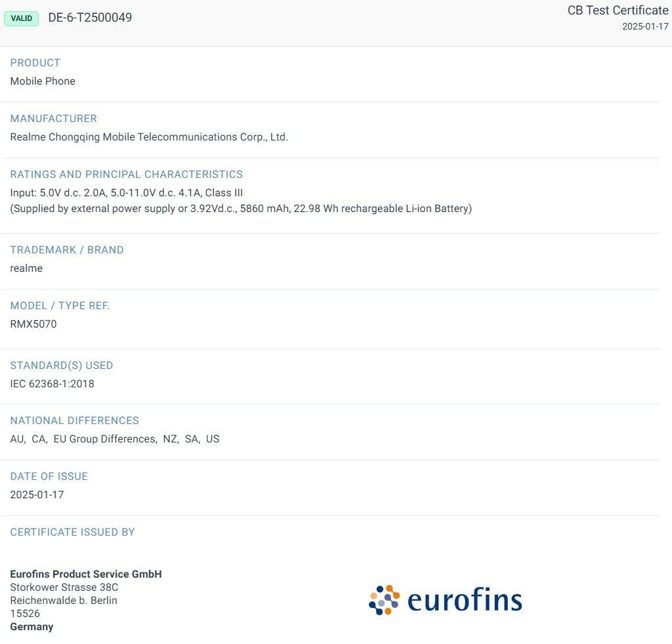The image size is (672, 644).
Task: Select certificate number DE-6-T2500049
Action: 90,18
